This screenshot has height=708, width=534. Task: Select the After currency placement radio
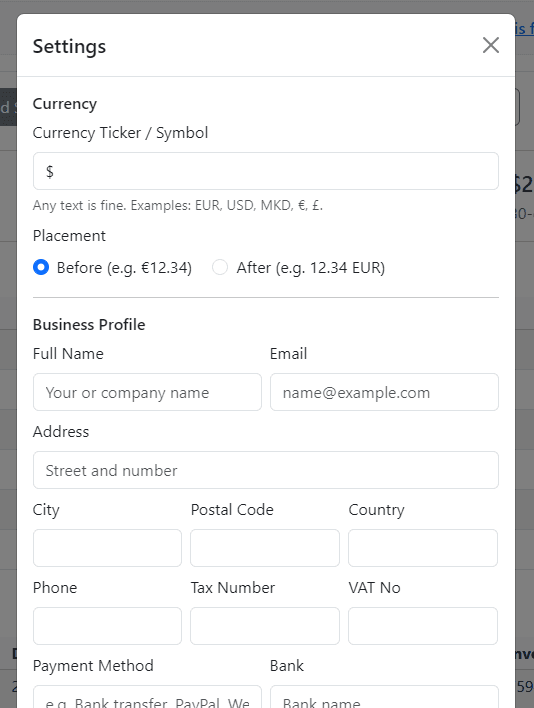click(220, 267)
